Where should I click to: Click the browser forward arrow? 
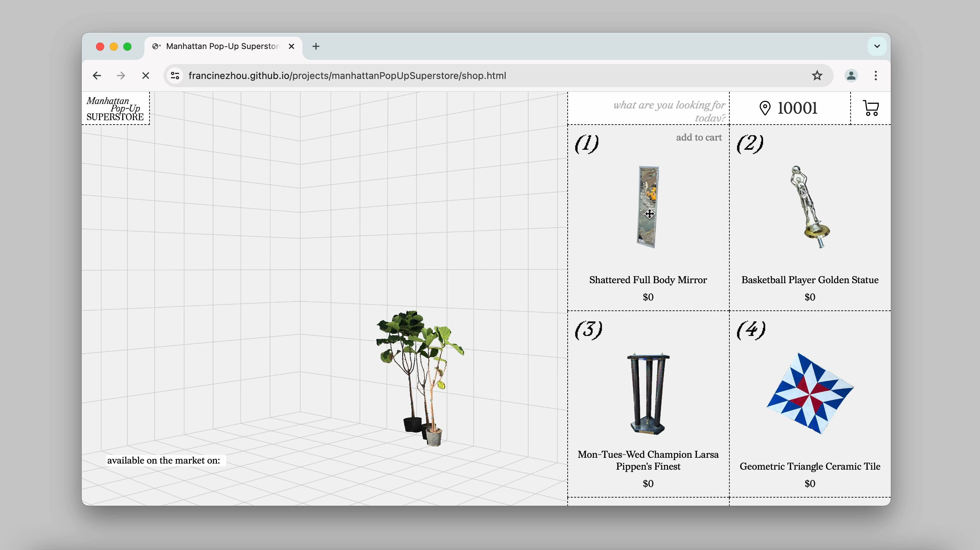pyautogui.click(x=121, y=76)
